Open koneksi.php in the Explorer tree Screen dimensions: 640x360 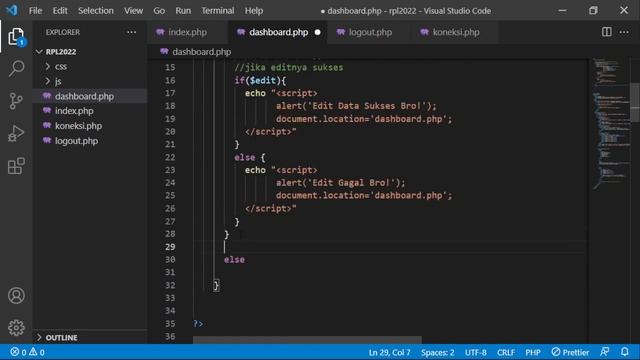tap(90, 126)
